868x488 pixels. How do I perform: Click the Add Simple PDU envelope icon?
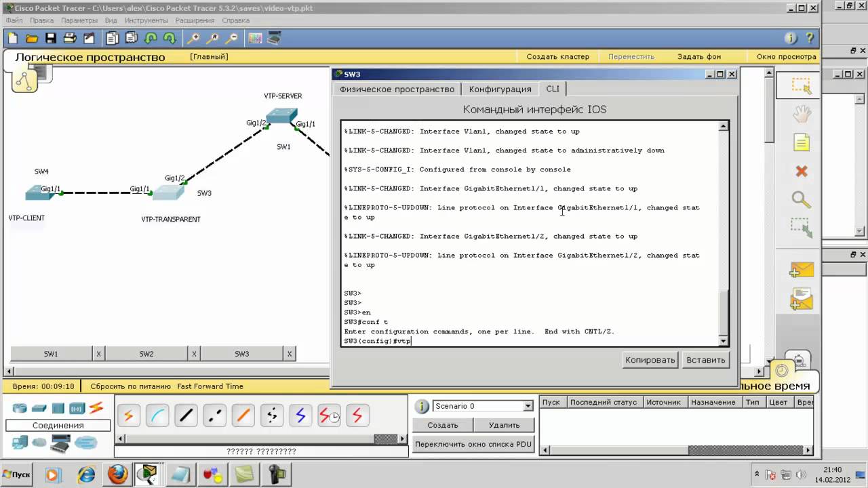click(x=801, y=270)
